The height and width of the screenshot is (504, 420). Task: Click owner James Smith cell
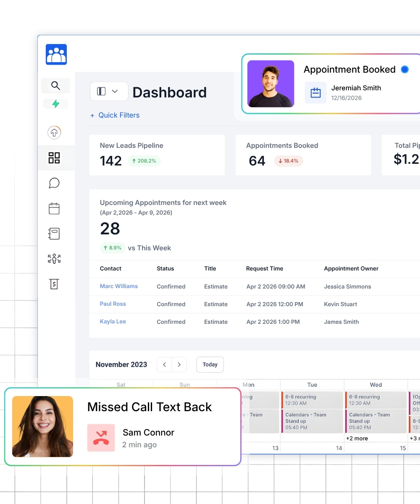341,322
